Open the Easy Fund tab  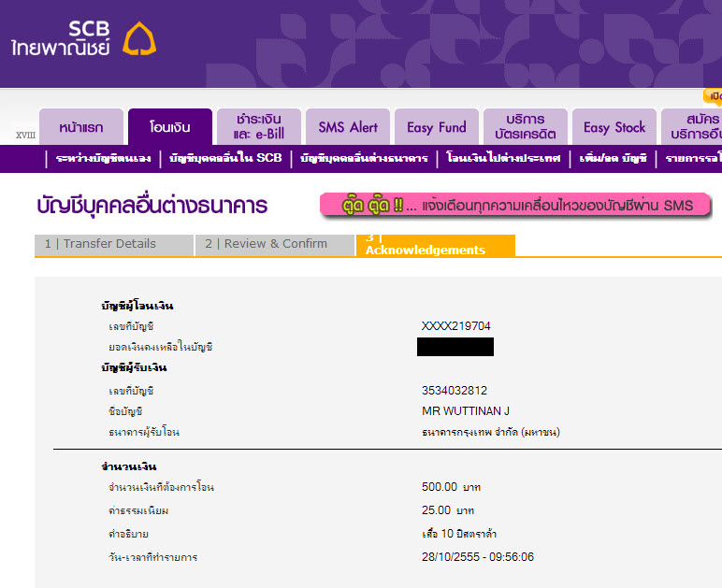tap(436, 128)
